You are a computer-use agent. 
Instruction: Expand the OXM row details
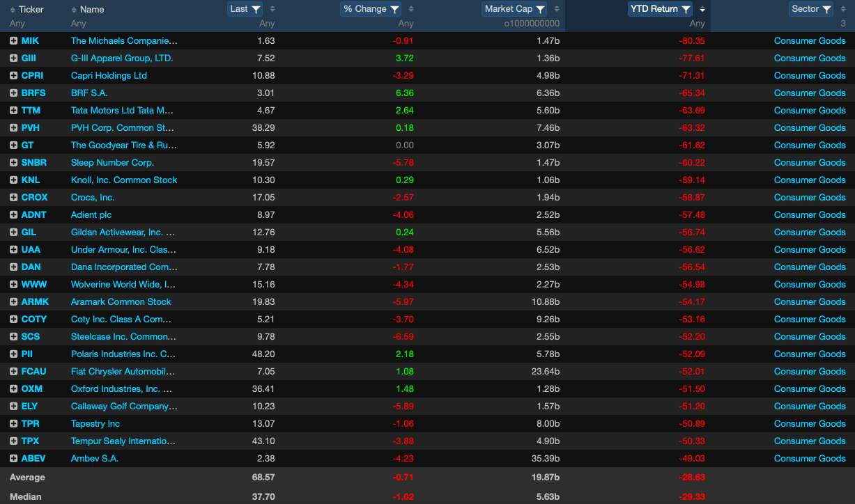point(13,389)
